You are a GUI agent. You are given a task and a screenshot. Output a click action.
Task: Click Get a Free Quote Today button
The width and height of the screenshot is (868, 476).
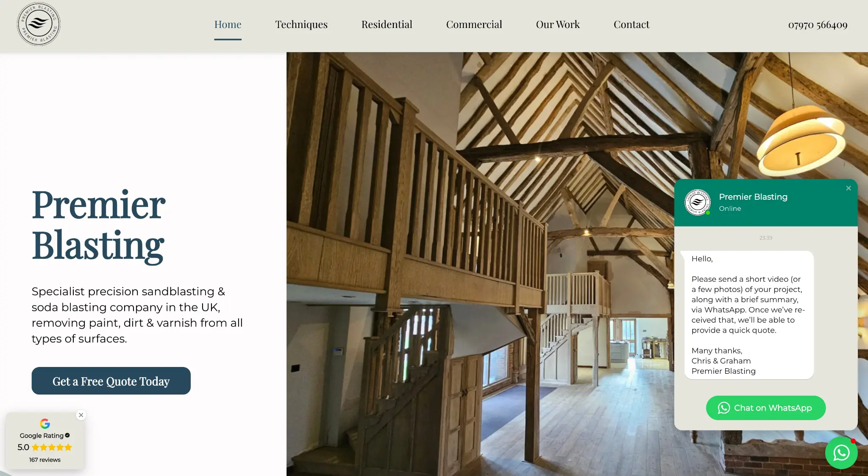point(111,381)
